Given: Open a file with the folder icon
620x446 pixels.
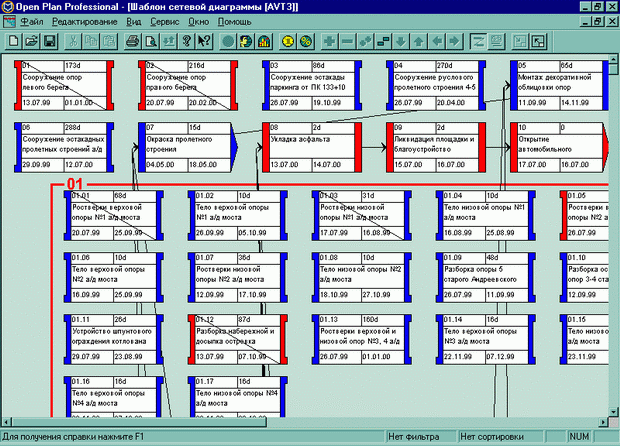Looking at the screenshot, I should [31, 41].
